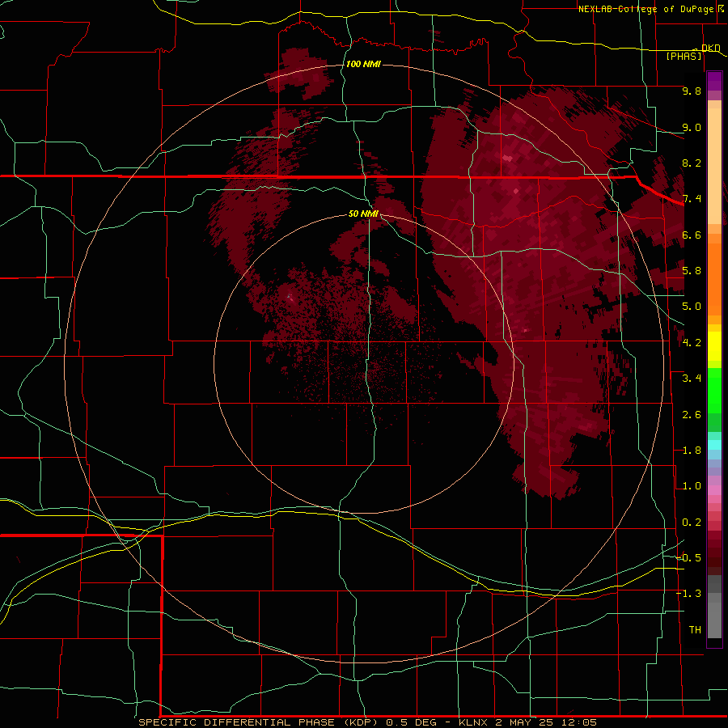Pick the cyan swatch in the color scale
This screenshot has height=728, width=728.
[714, 444]
